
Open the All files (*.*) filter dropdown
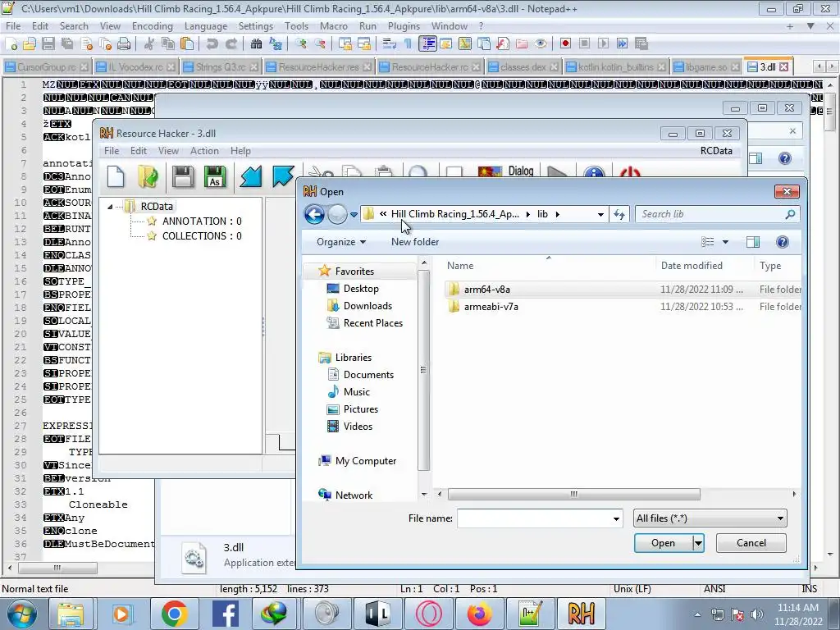(x=710, y=518)
